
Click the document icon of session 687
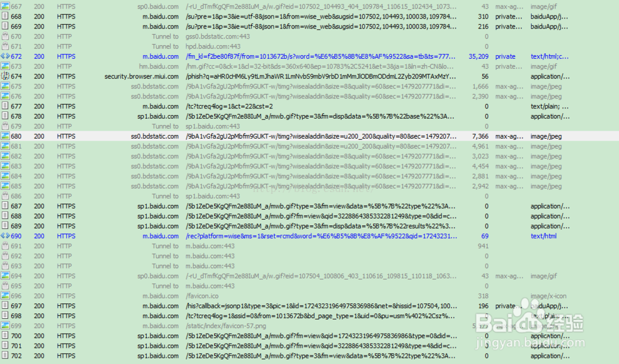pyautogui.click(x=5, y=206)
